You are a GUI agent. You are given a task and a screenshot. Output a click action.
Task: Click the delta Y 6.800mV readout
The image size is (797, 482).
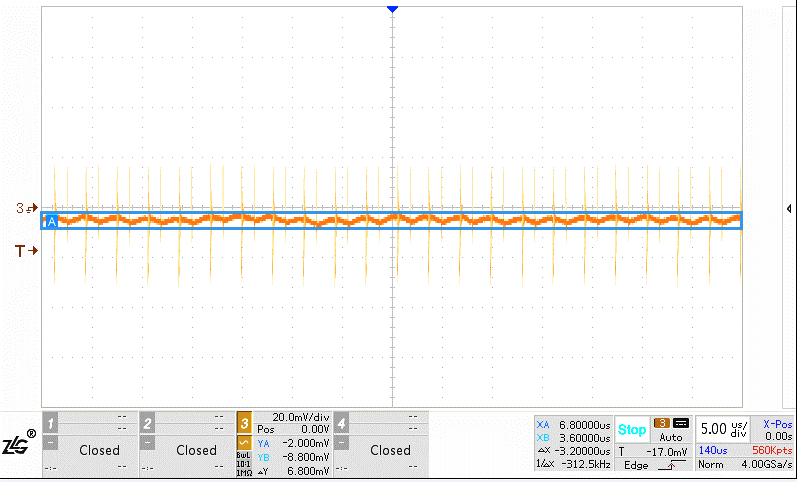(293, 471)
